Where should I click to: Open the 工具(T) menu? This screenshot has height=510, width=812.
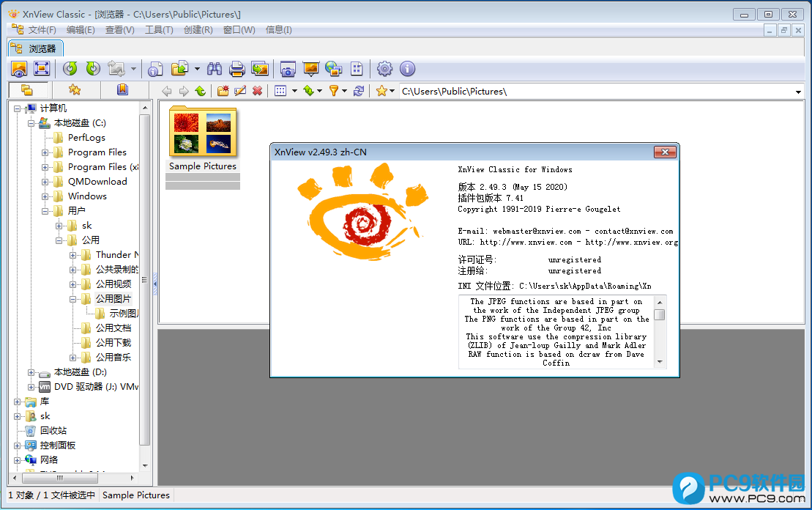159,30
